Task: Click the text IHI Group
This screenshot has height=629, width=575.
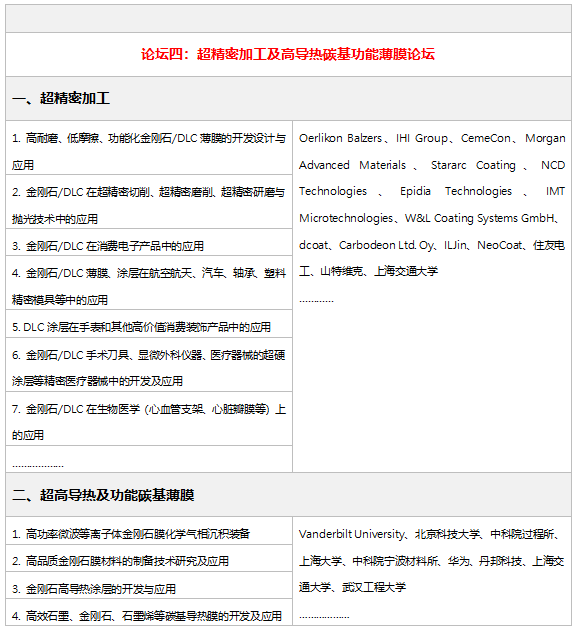Action: (x=422, y=138)
